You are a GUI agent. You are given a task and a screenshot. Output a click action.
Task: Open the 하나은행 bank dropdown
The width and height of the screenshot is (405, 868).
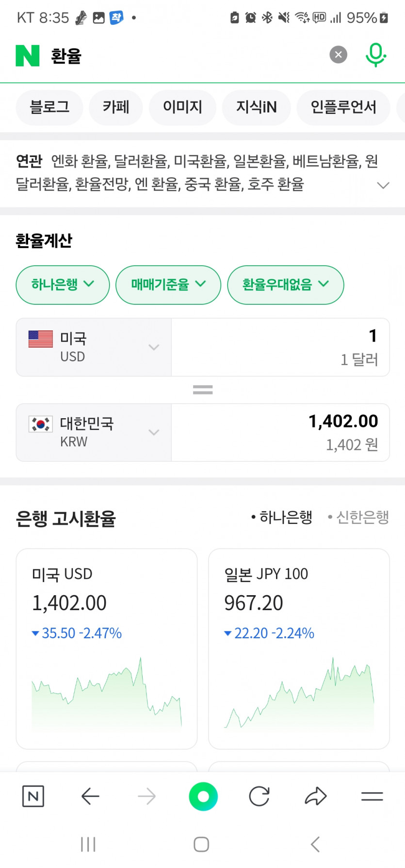(63, 284)
